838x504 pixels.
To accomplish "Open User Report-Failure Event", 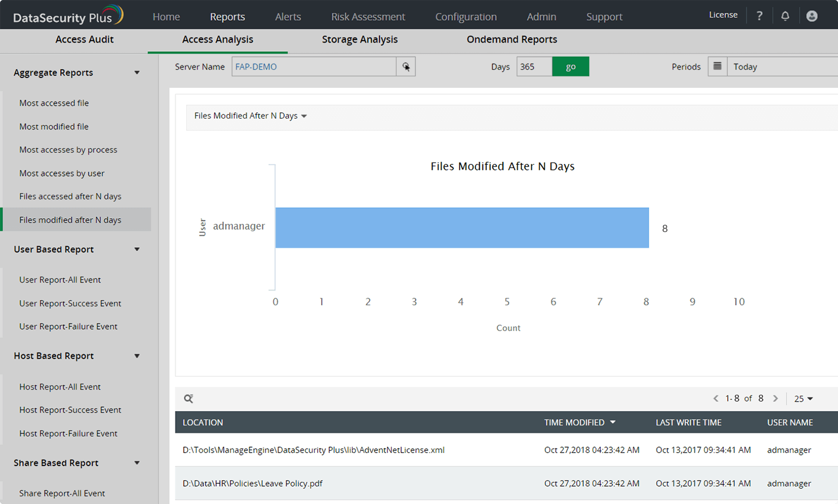I will 68,326.
